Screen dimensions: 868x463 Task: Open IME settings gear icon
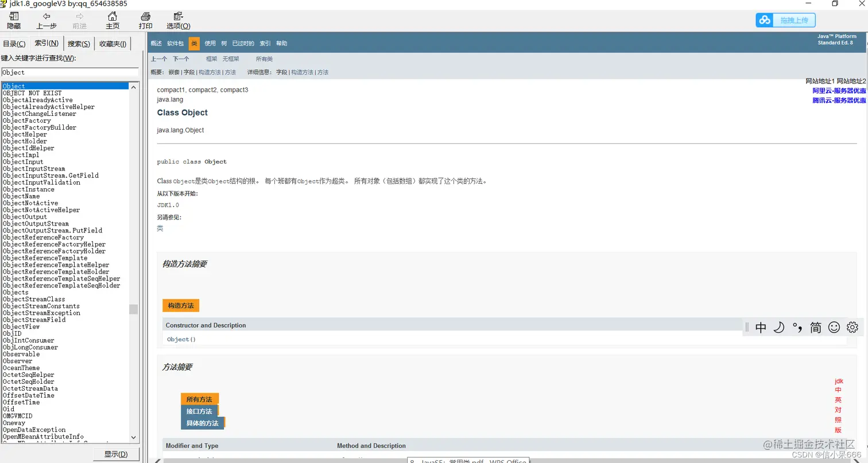pos(852,328)
